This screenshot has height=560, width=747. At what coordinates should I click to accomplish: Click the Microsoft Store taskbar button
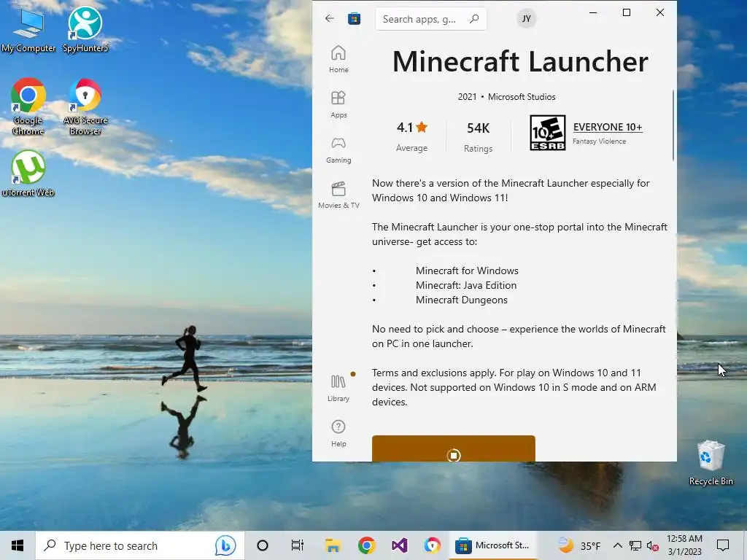[x=493, y=545]
